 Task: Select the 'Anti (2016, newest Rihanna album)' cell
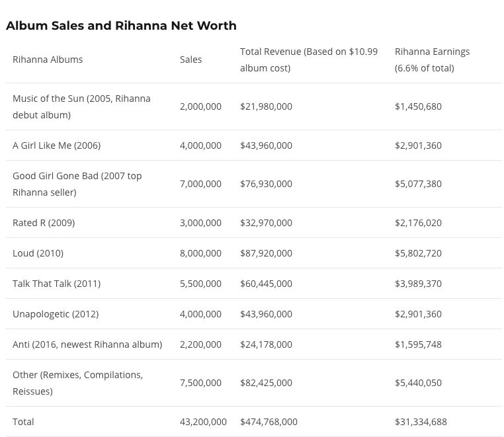pyautogui.click(x=87, y=344)
